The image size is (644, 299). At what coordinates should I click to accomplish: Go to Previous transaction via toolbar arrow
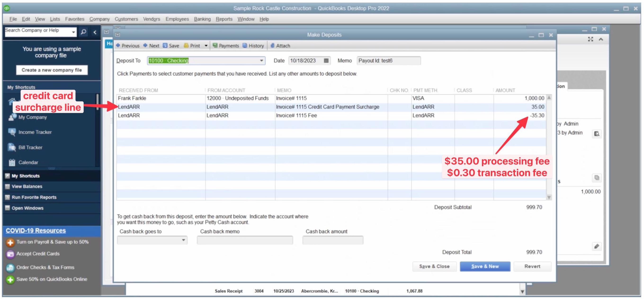click(x=128, y=45)
